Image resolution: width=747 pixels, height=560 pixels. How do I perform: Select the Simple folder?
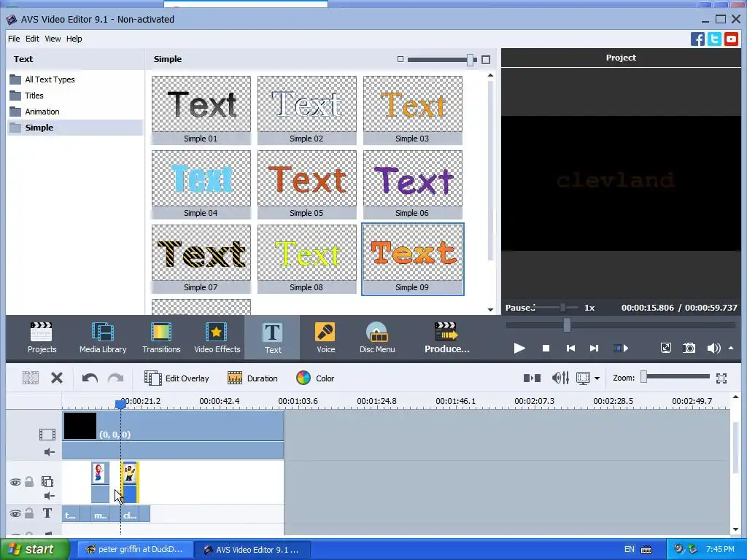click(x=75, y=128)
